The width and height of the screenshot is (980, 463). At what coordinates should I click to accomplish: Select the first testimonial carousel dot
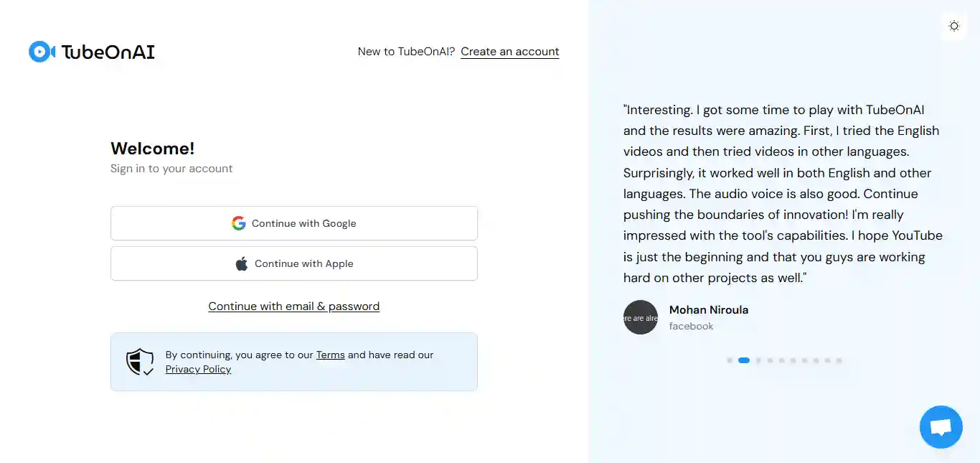[730, 360]
